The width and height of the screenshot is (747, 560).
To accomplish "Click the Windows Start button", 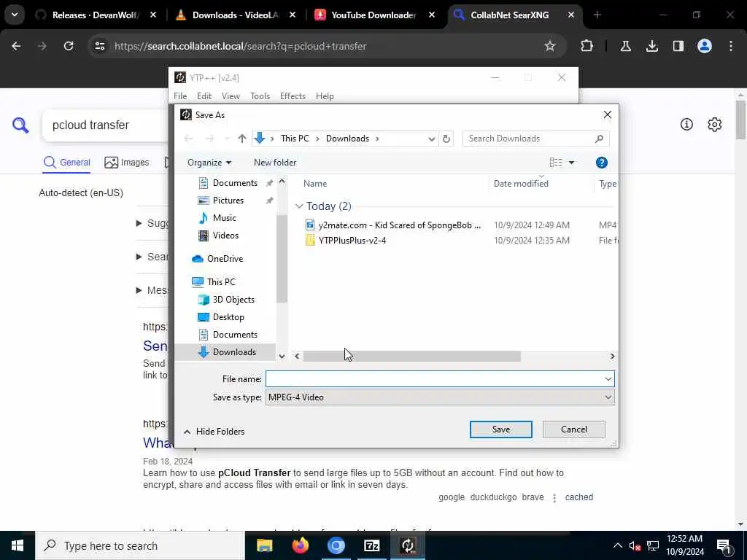I will [x=18, y=545].
